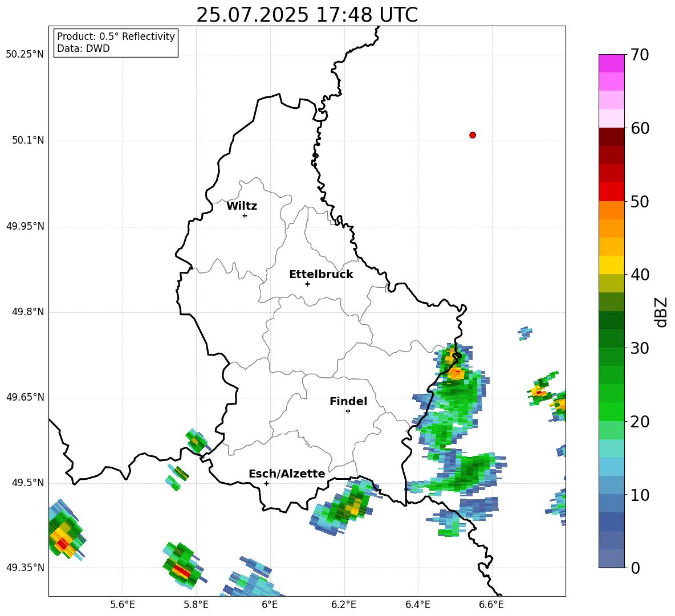Click the 49.35°N latitude label
Screen dimensions: 675x616
(x=25, y=568)
